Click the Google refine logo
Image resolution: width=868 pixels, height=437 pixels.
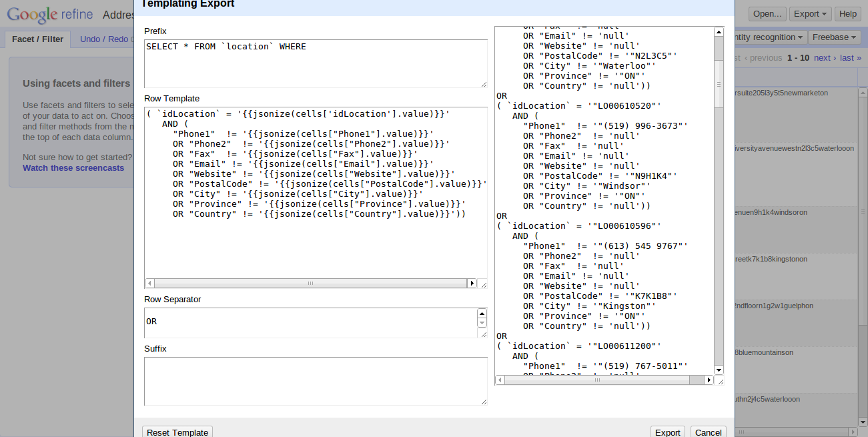pyautogui.click(x=50, y=14)
